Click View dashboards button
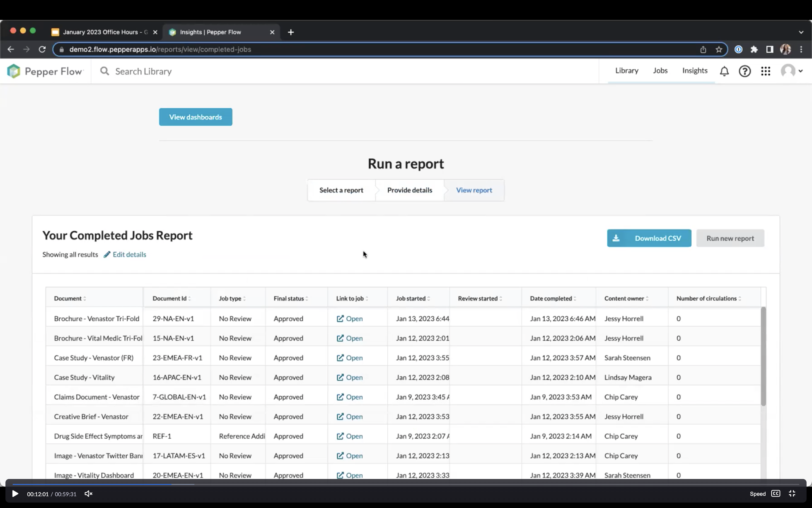Image resolution: width=812 pixels, height=508 pixels. (196, 117)
